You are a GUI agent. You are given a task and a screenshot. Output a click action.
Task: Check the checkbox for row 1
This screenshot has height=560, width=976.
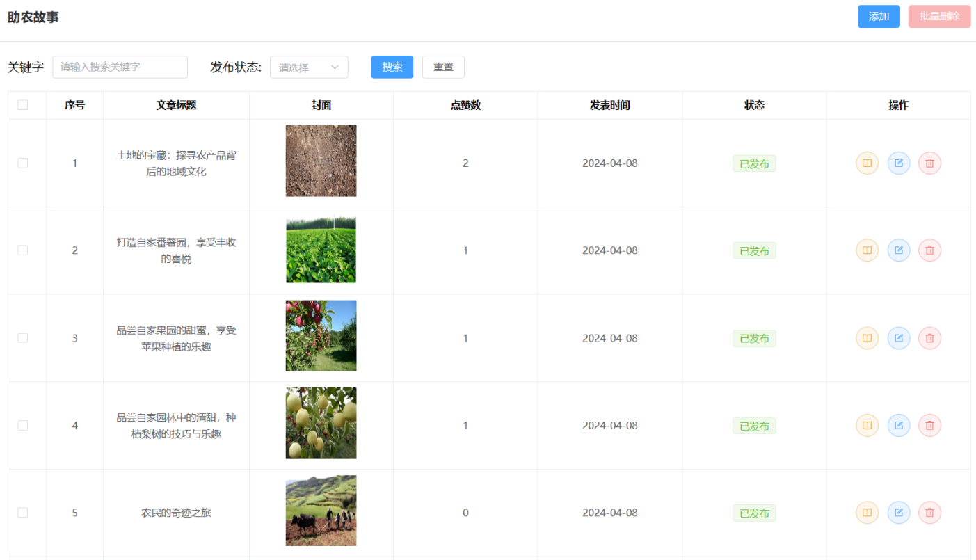pyautogui.click(x=23, y=163)
